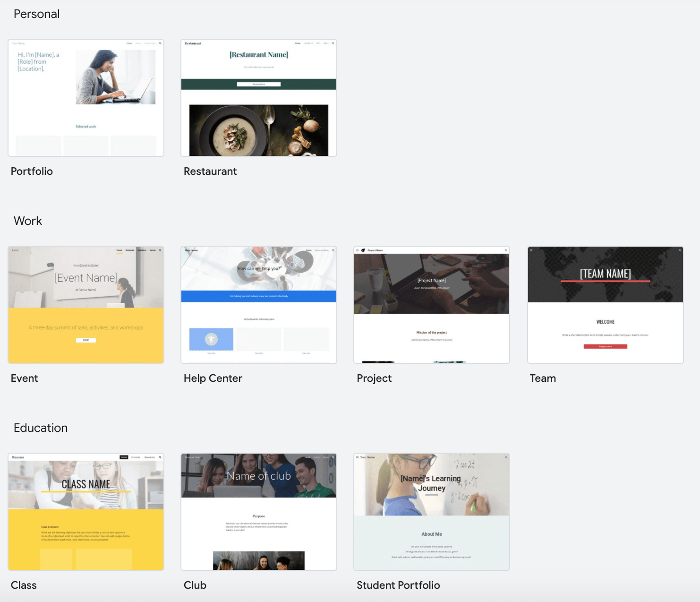Click the "Club" template name label
This screenshot has width=700, height=602.
click(195, 585)
